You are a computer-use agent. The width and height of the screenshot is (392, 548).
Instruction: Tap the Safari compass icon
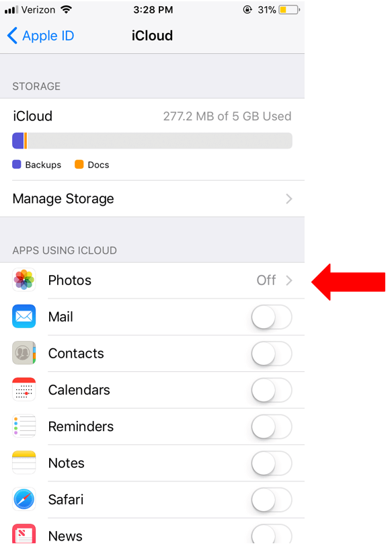pos(24,499)
